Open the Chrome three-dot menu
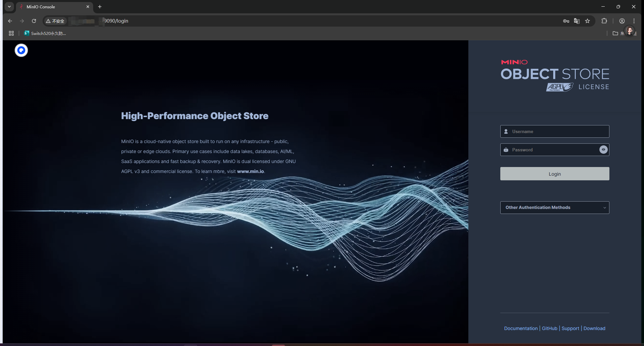 [634, 21]
